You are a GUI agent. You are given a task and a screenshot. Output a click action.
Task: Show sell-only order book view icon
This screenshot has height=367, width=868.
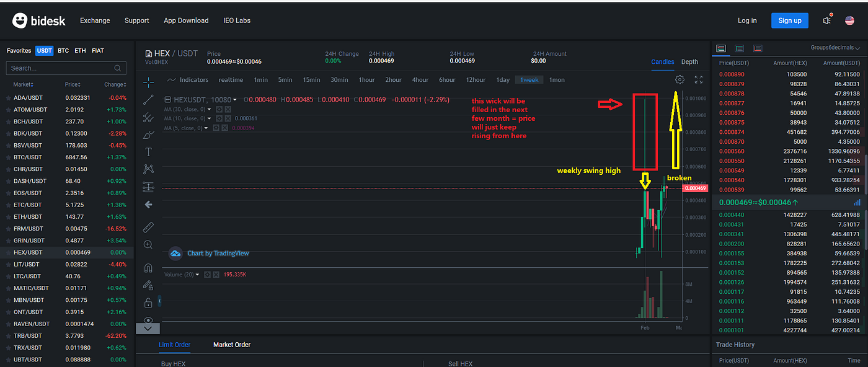click(758, 48)
